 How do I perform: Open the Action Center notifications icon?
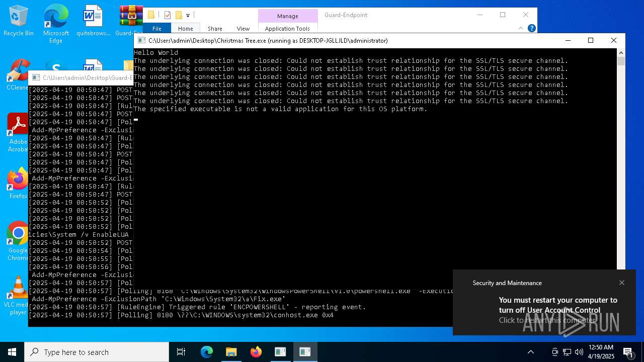tap(628, 352)
